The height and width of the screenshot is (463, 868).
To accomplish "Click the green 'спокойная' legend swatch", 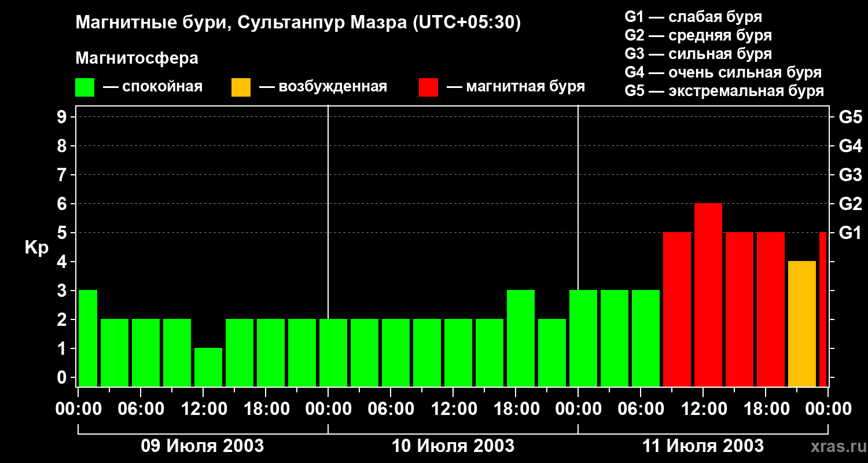I will (85, 87).
